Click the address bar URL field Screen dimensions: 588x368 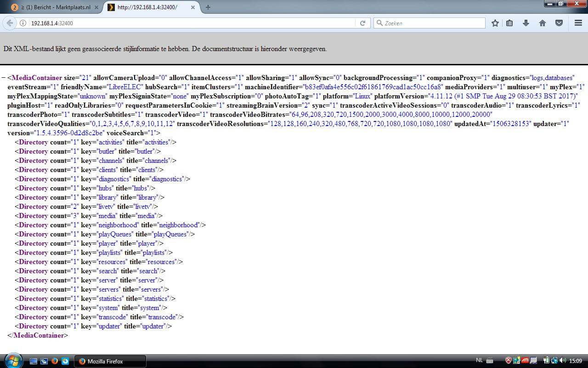click(184, 23)
